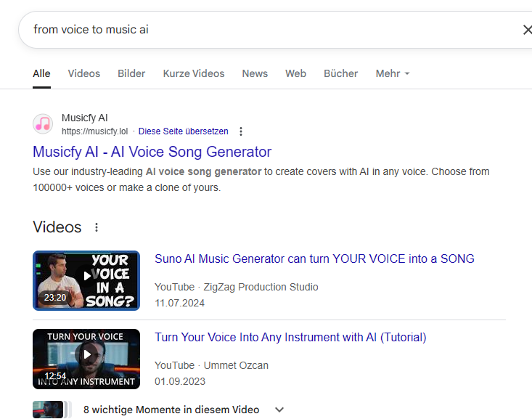Switch to the Bilder tab

point(131,73)
